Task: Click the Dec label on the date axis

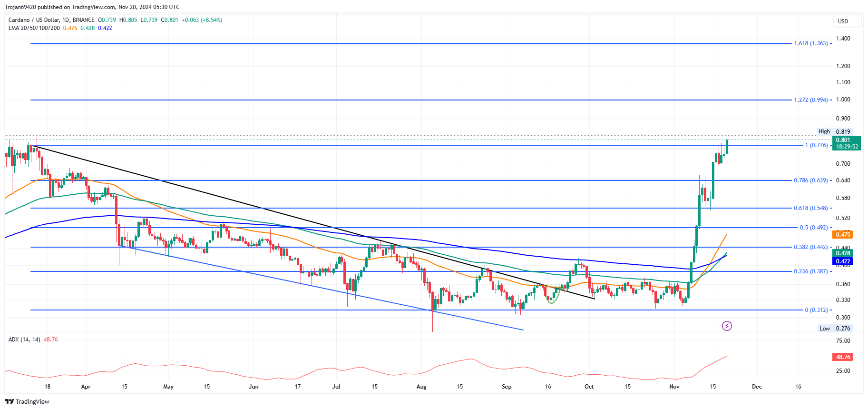Action: [x=756, y=387]
